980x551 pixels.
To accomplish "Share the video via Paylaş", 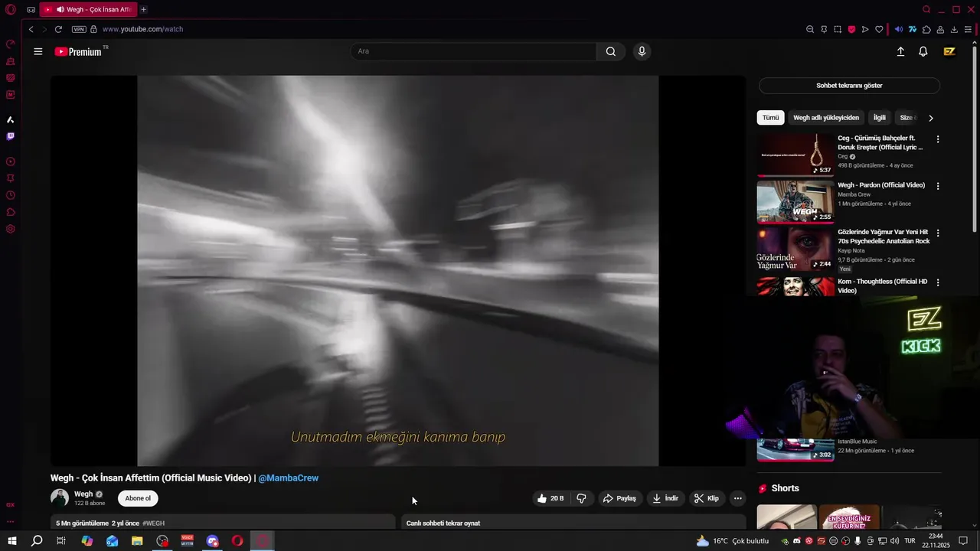I will 619,498.
